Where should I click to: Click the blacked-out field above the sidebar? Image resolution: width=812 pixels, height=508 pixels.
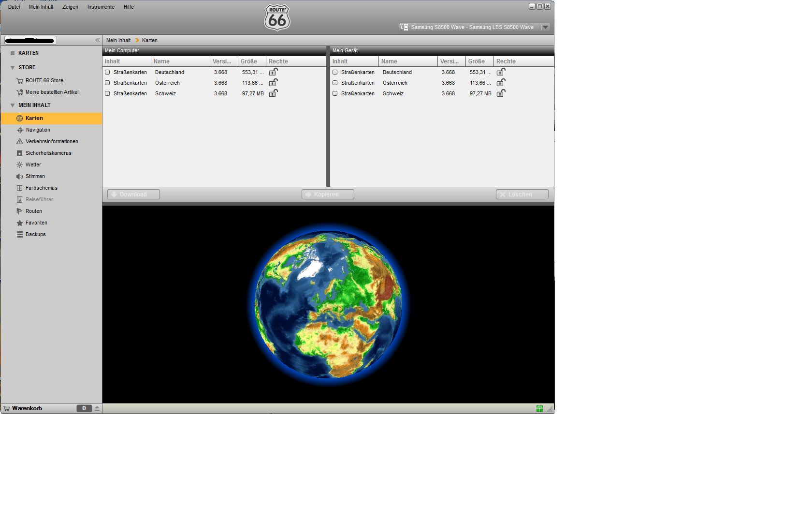pyautogui.click(x=30, y=40)
